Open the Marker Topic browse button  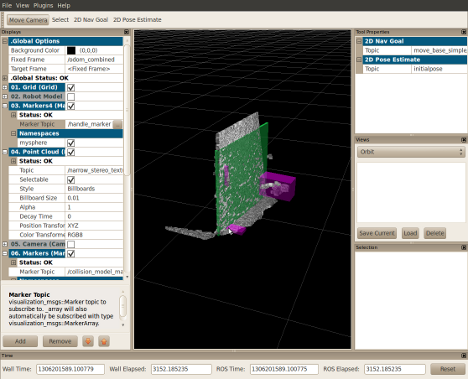(117, 124)
